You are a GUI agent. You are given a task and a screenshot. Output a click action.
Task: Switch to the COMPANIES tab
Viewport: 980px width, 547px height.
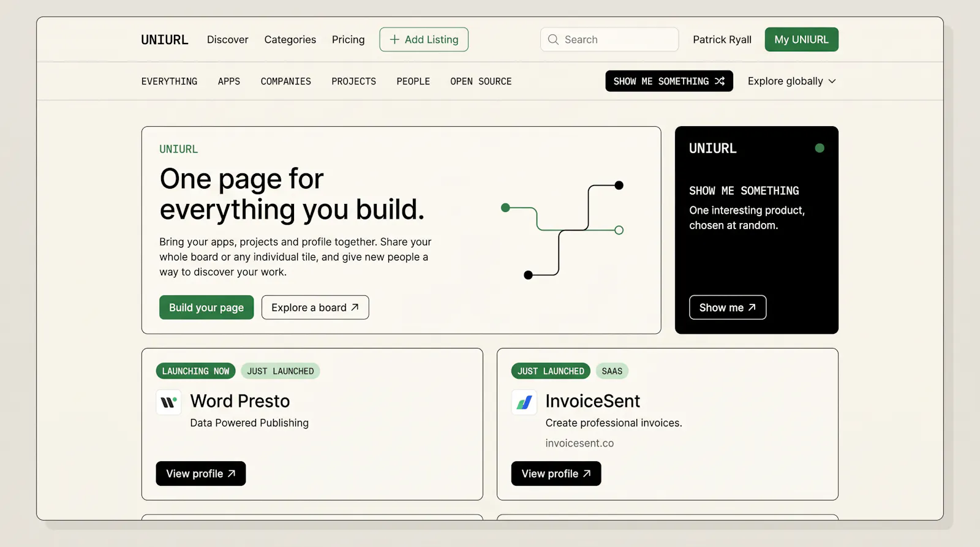(285, 81)
